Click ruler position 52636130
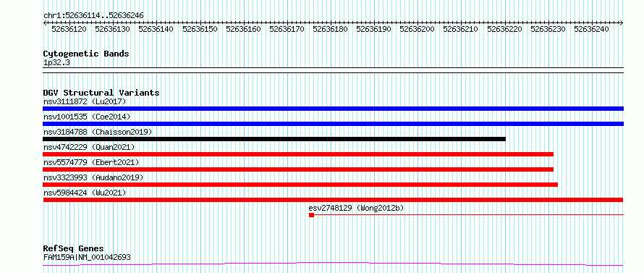 113,29
